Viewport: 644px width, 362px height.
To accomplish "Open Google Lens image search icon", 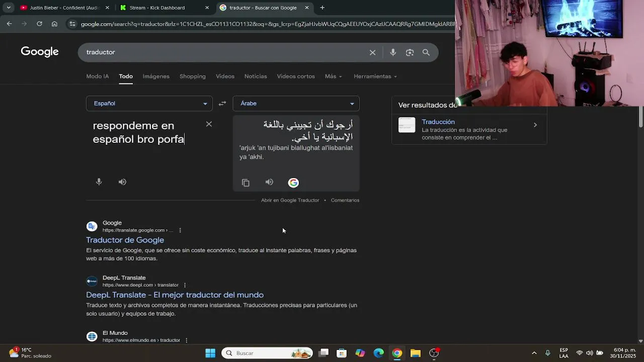I will coord(410,52).
